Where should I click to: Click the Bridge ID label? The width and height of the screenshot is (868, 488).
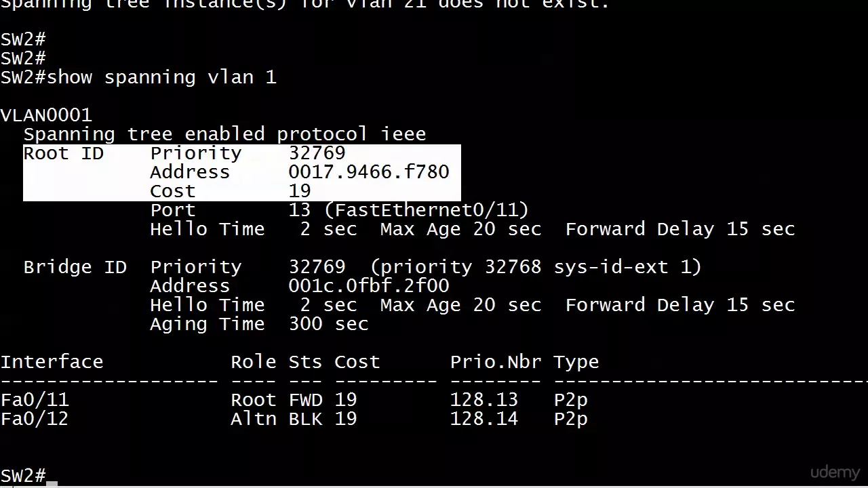[x=75, y=267]
